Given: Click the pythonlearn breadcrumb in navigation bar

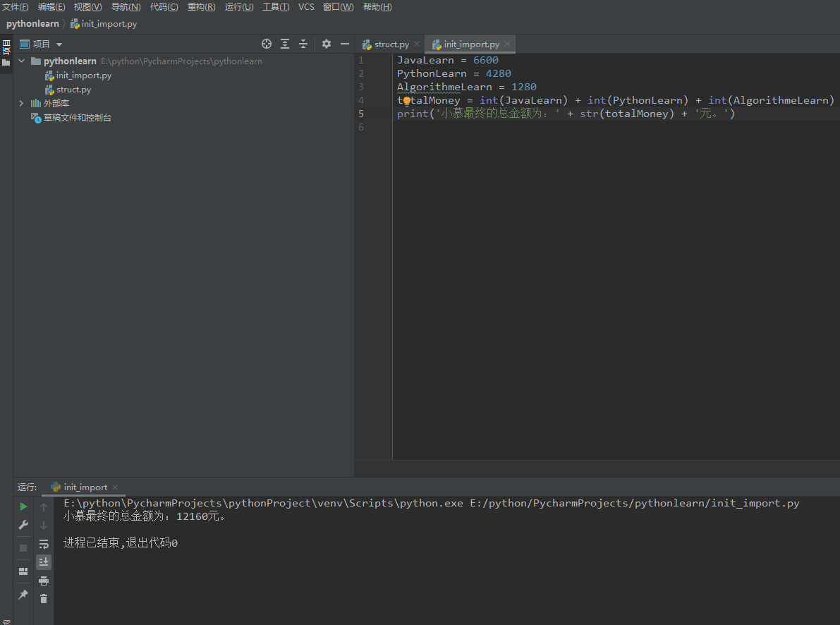Looking at the screenshot, I should pos(32,24).
